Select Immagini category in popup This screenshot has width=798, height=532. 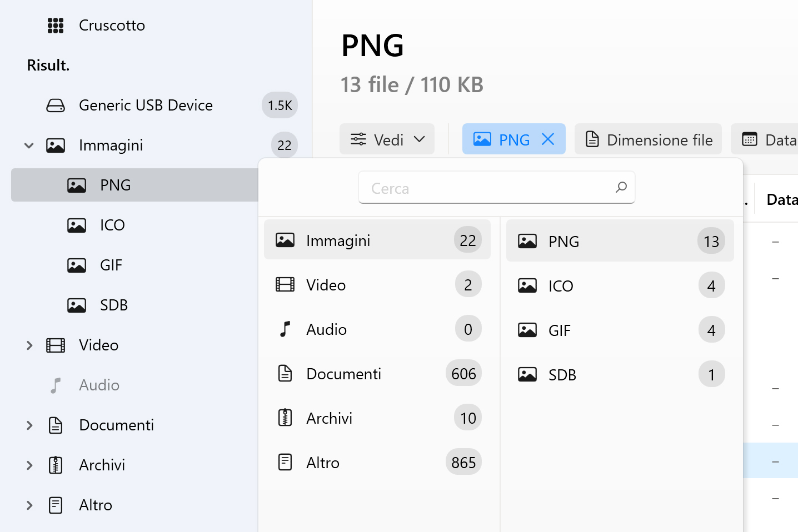[x=377, y=240]
